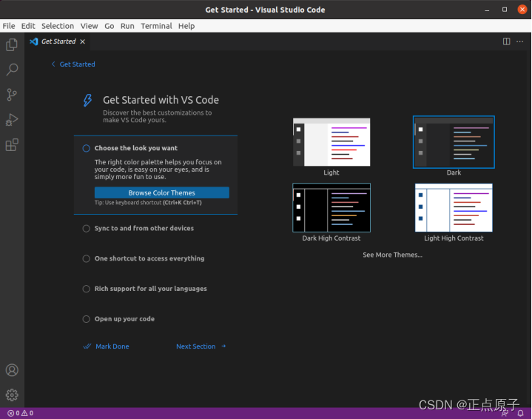Expand 'Rich support for all your languages' step
532x419 pixels.
click(x=151, y=289)
